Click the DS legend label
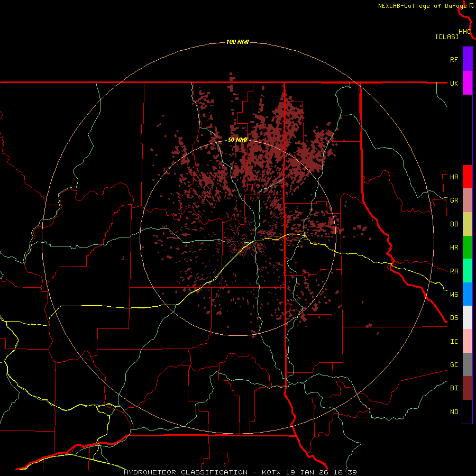The width and height of the screenshot is (476, 476). (454, 318)
